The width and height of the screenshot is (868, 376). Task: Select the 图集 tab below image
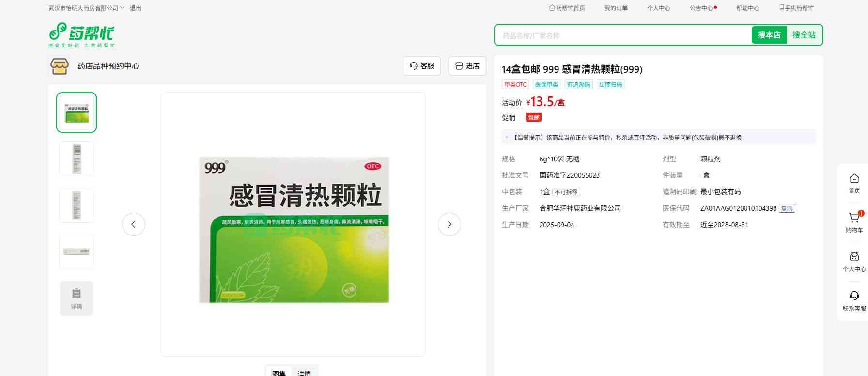(279, 373)
